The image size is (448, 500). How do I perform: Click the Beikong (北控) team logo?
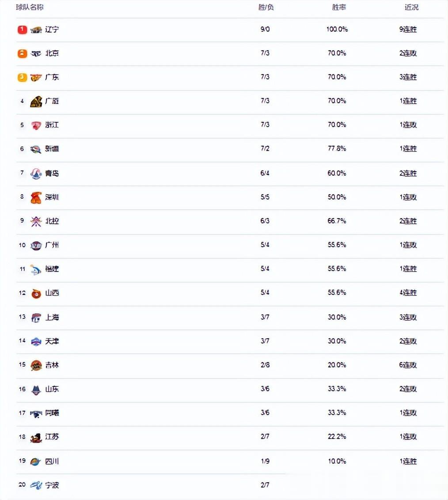point(36,221)
